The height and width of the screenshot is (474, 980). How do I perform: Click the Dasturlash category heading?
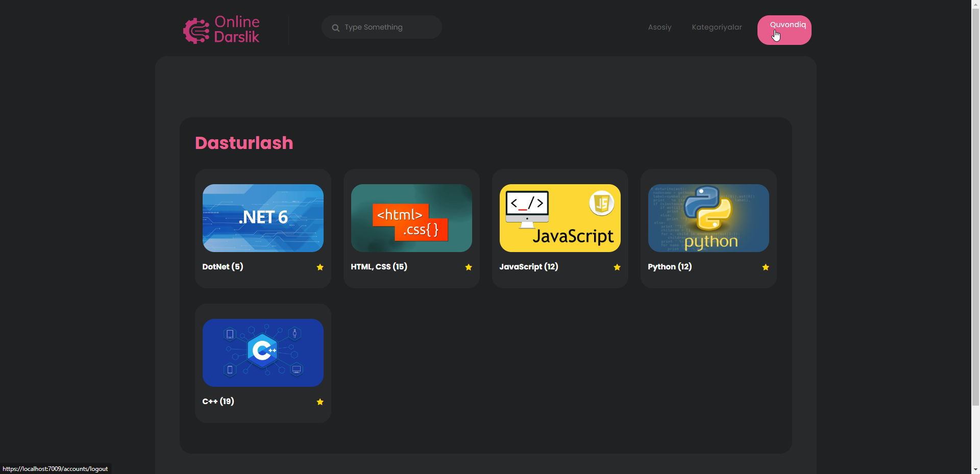[x=244, y=143]
